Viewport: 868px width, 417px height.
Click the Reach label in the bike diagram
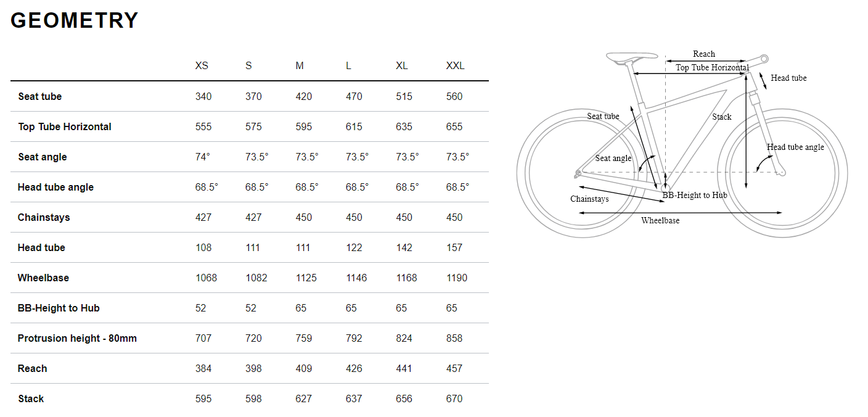(x=704, y=54)
